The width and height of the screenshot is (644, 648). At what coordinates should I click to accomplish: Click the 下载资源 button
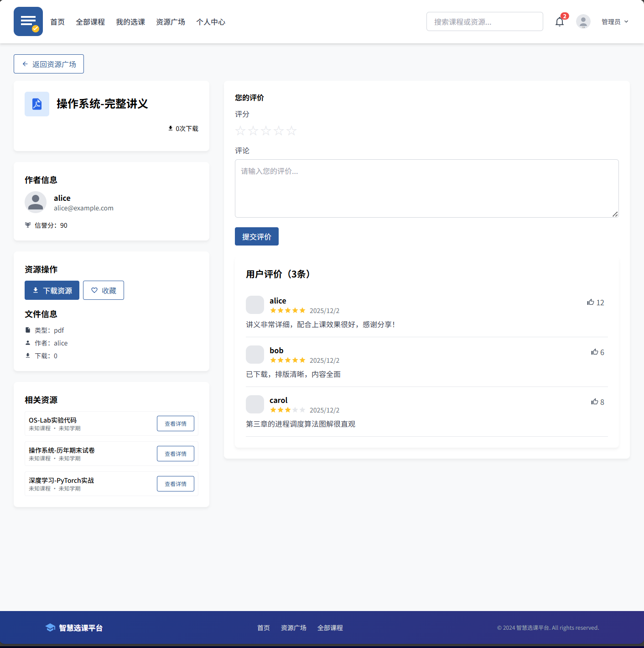click(52, 290)
